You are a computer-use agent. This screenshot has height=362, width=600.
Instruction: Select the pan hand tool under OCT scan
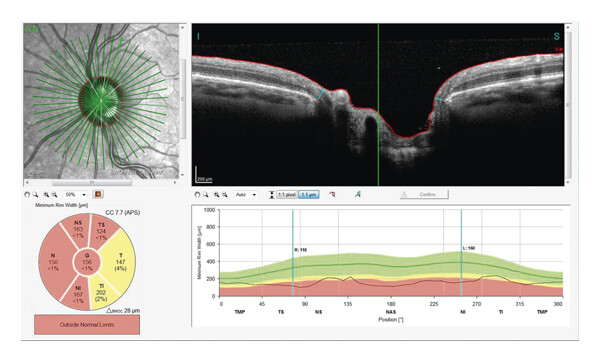pos(197,195)
